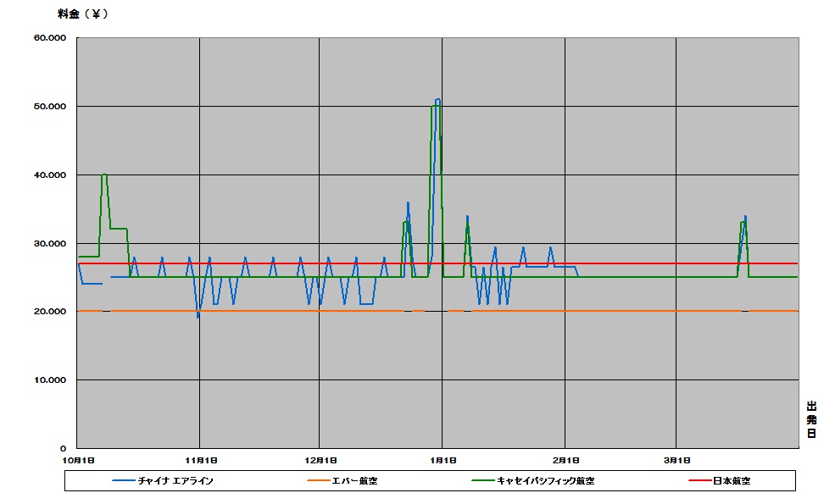Click the 50.000 y-axis label
The image size is (824, 504).
pyautogui.click(x=51, y=107)
